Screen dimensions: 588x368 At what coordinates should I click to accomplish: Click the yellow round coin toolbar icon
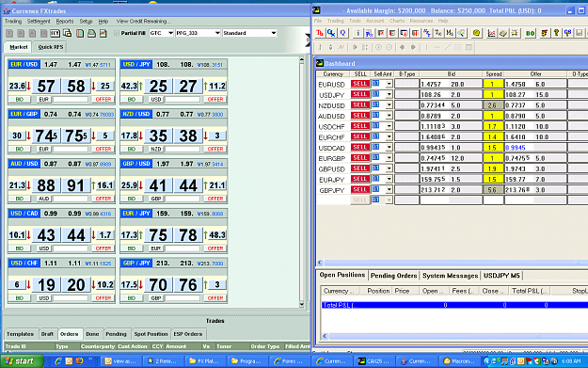pos(476,33)
